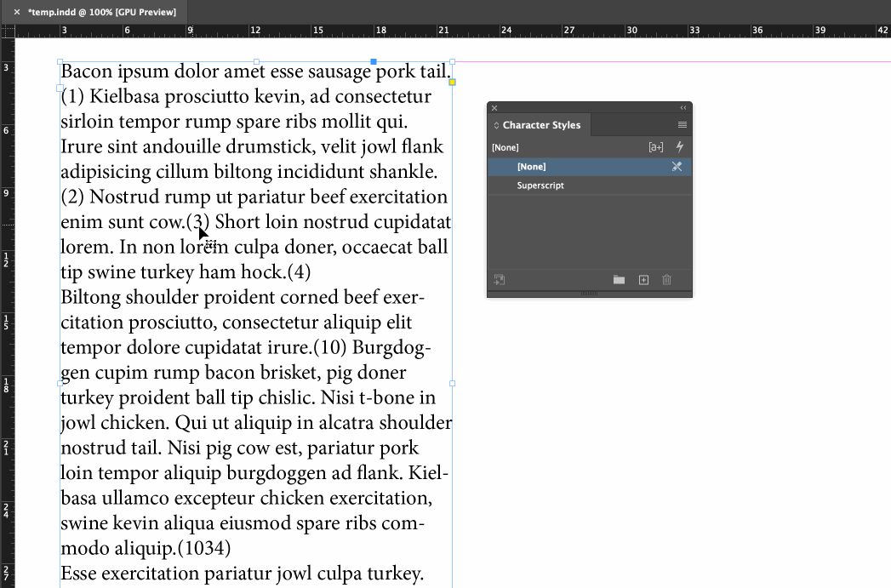Click the top-center blue handle of text frame
This screenshot has height=588, width=891.
pos(374,61)
